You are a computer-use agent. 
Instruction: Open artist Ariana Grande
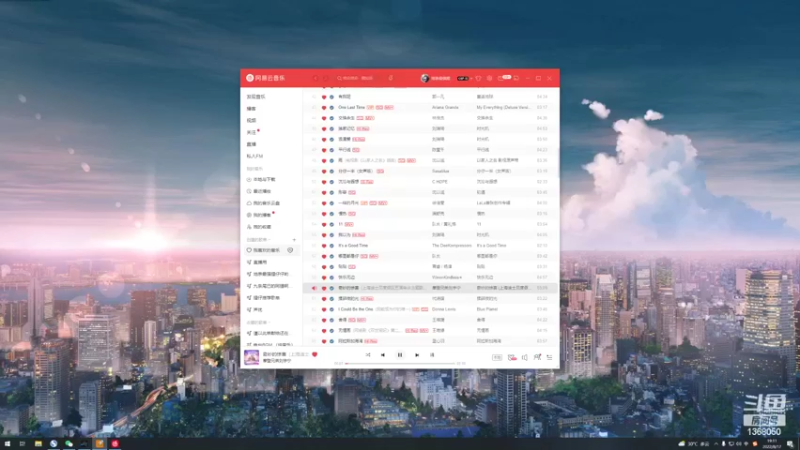click(445, 107)
